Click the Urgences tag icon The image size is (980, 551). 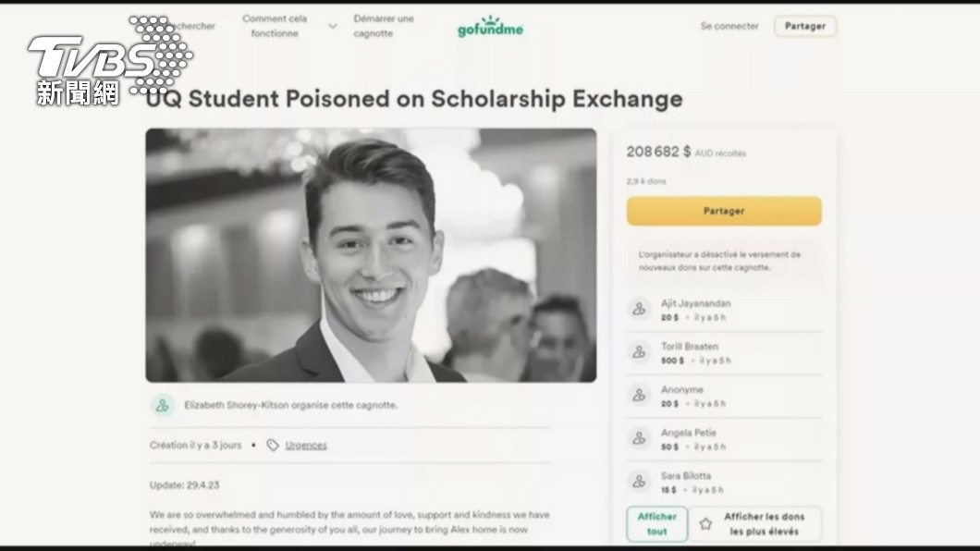pyautogui.click(x=273, y=445)
